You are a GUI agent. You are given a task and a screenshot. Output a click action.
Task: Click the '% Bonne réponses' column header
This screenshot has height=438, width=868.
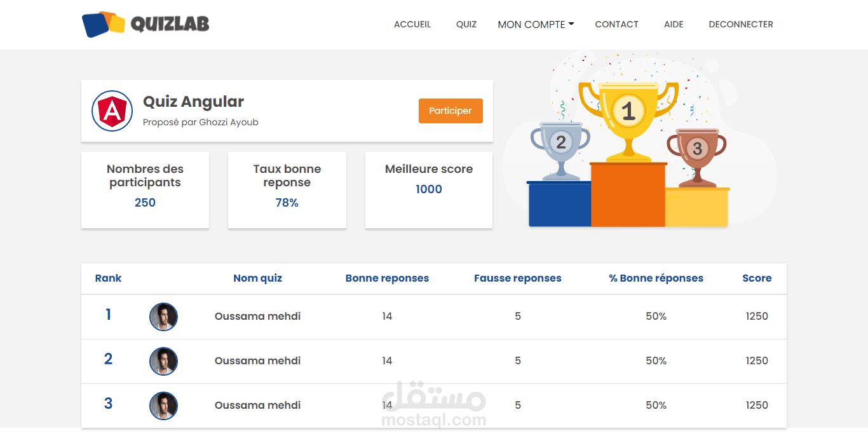(656, 278)
